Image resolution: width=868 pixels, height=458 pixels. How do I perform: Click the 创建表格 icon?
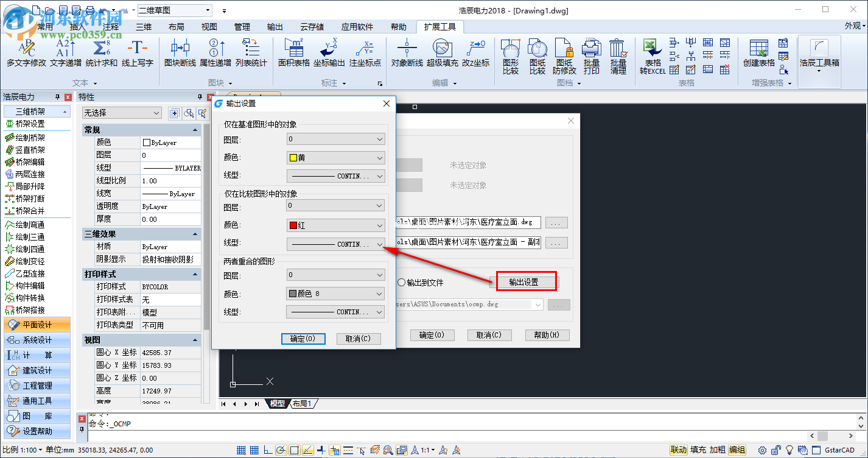click(758, 53)
